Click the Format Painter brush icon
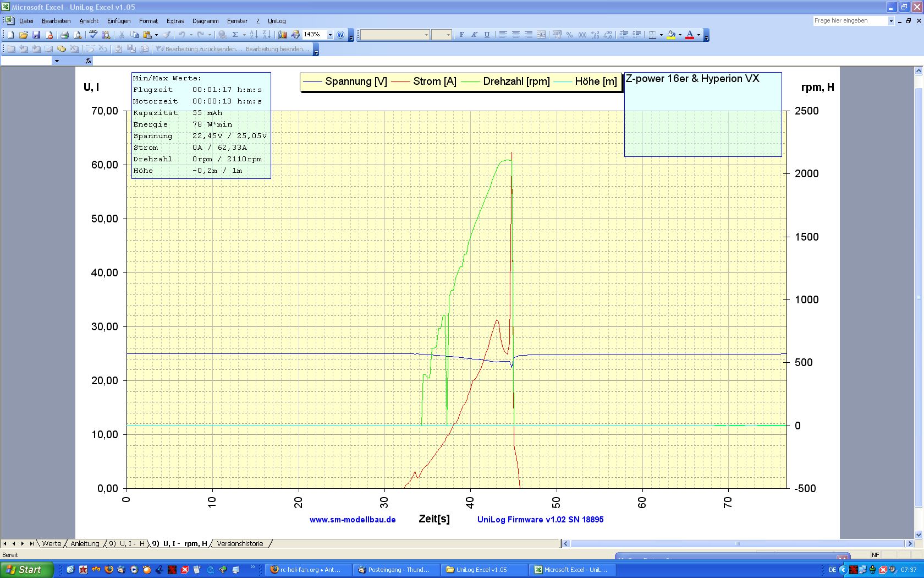Viewport: 924px width, 578px height. (x=167, y=35)
